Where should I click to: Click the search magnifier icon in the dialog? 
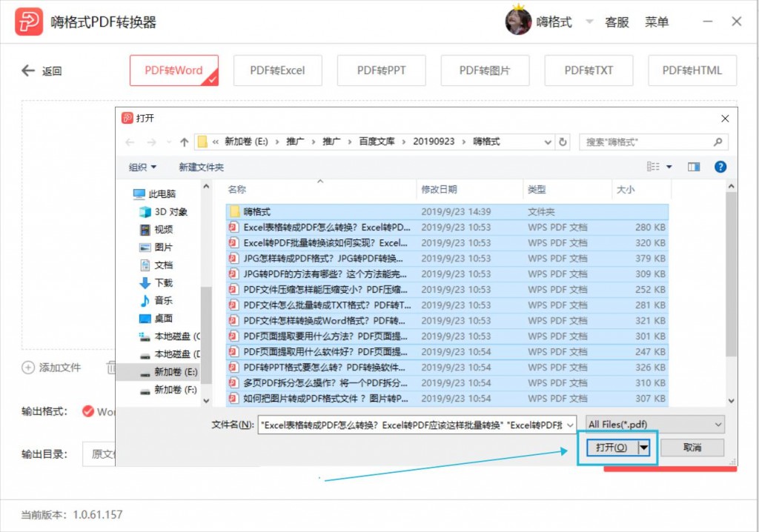[717, 142]
